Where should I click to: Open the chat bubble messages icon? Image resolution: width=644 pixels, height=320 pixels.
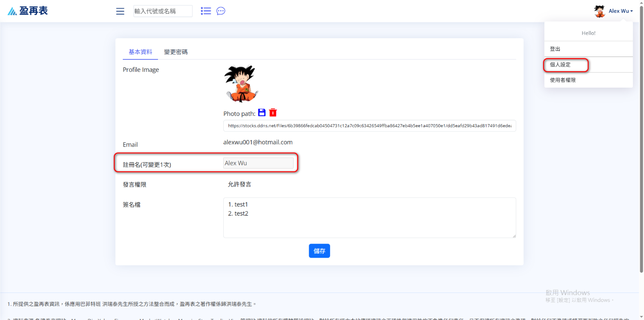pyautogui.click(x=221, y=11)
